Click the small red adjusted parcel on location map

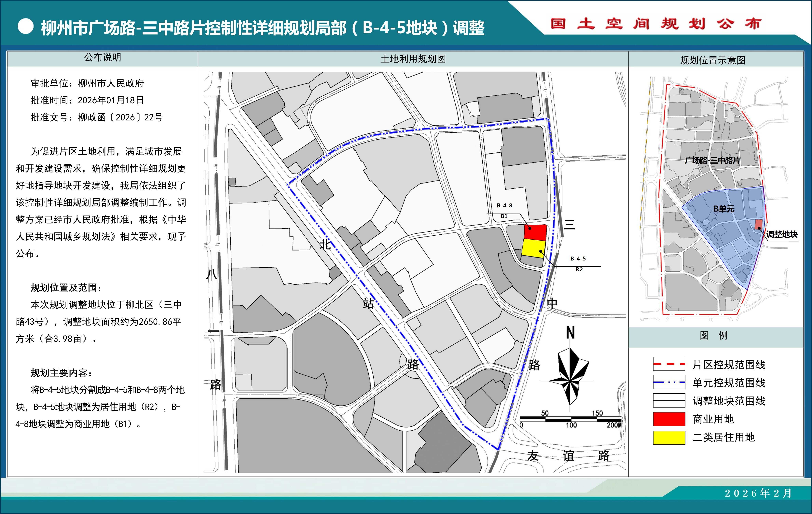coord(758,224)
